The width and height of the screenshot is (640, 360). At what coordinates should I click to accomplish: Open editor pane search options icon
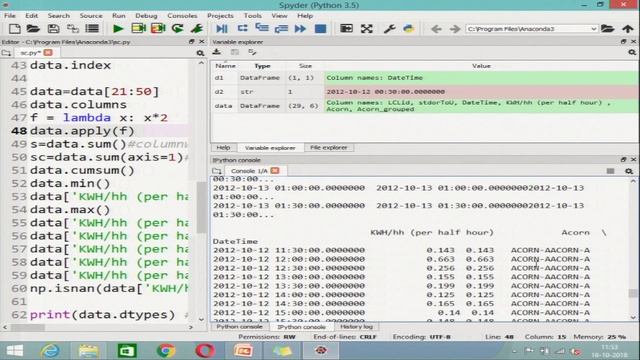click(x=200, y=53)
